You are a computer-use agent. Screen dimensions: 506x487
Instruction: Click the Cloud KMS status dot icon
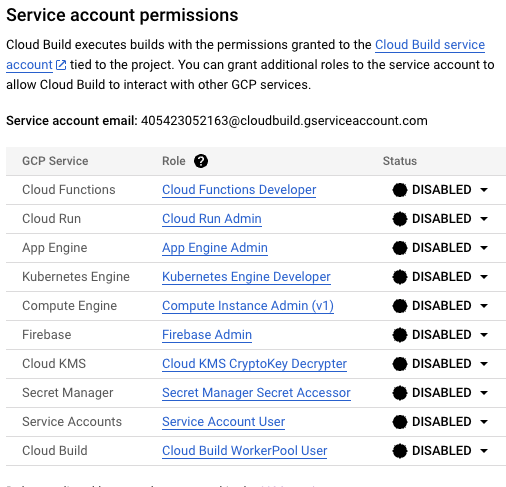coord(400,364)
